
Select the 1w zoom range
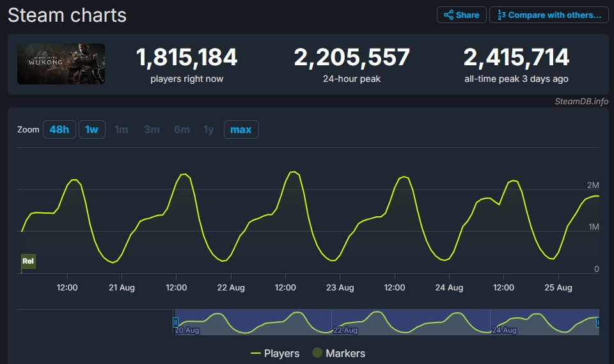(91, 130)
